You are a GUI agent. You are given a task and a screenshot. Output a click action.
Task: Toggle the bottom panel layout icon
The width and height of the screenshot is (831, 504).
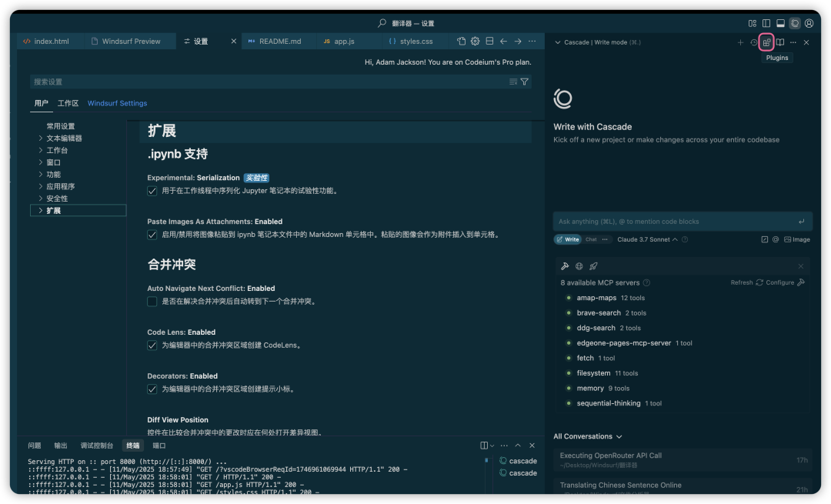click(781, 23)
